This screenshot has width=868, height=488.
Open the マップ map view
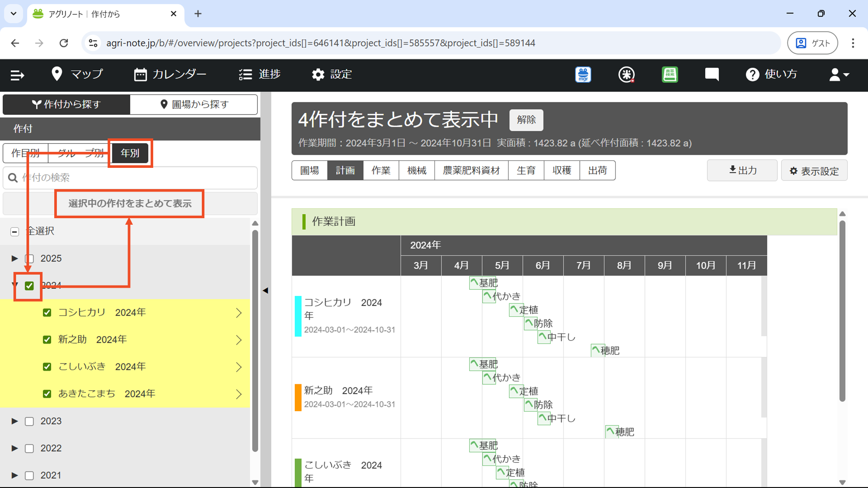[x=77, y=74]
